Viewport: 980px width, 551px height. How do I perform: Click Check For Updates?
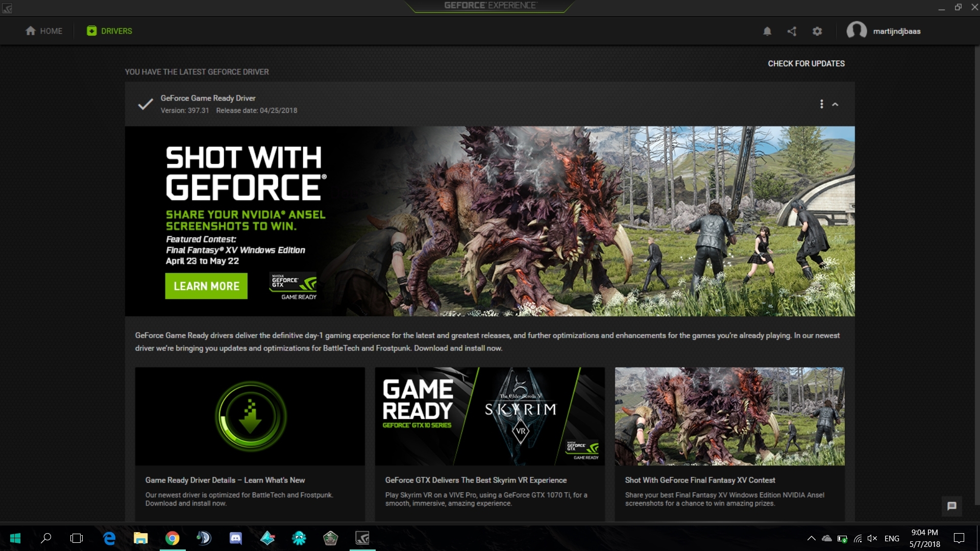tap(806, 64)
